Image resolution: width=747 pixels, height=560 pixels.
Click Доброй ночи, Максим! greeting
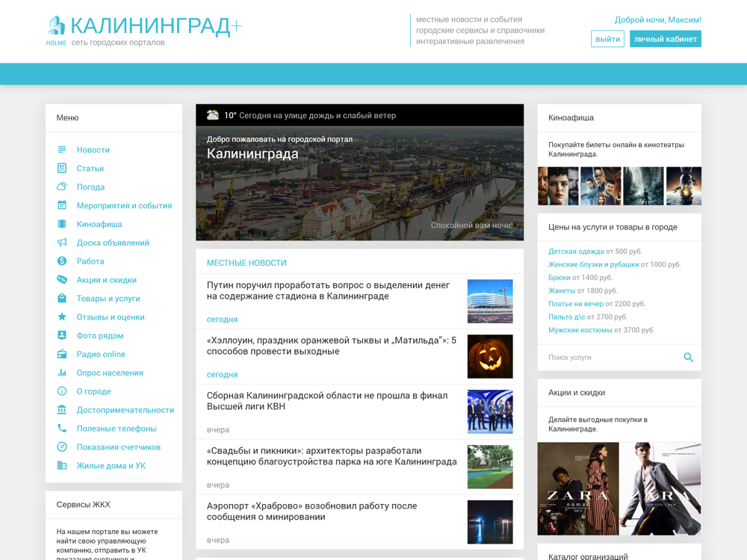click(x=658, y=20)
